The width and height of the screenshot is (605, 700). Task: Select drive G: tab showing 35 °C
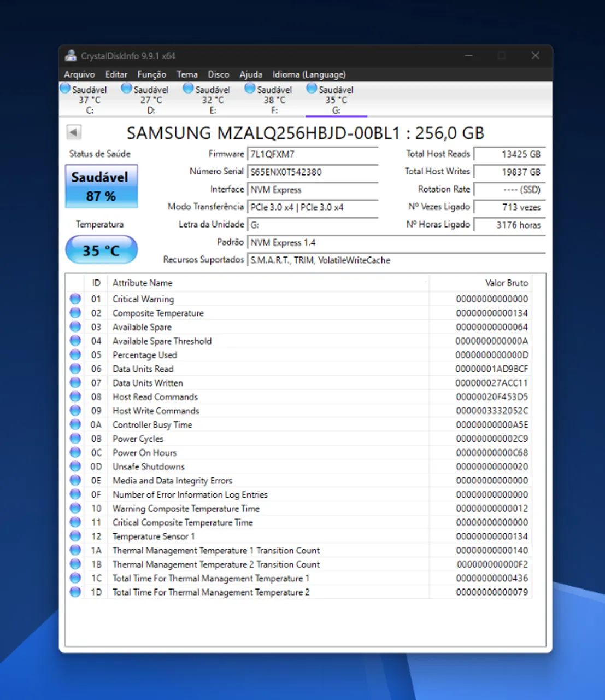pos(336,99)
